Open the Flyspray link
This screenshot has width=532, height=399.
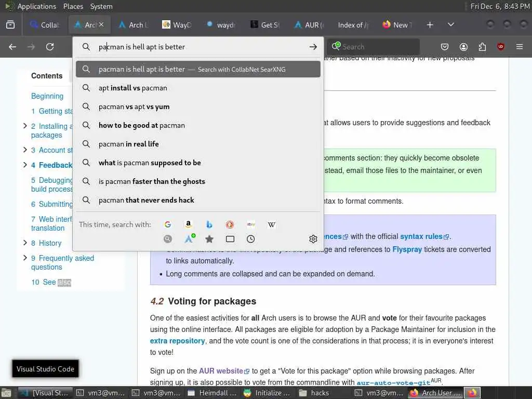[x=407, y=249]
